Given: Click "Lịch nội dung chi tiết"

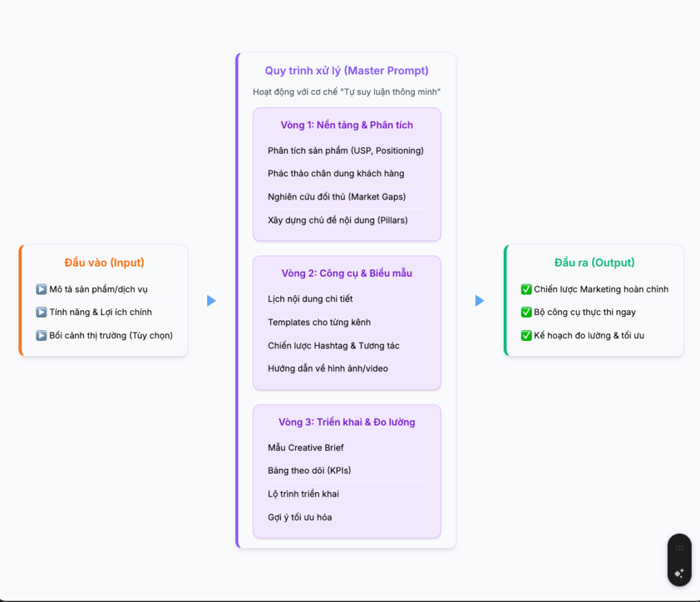Looking at the screenshot, I should tap(310, 299).
